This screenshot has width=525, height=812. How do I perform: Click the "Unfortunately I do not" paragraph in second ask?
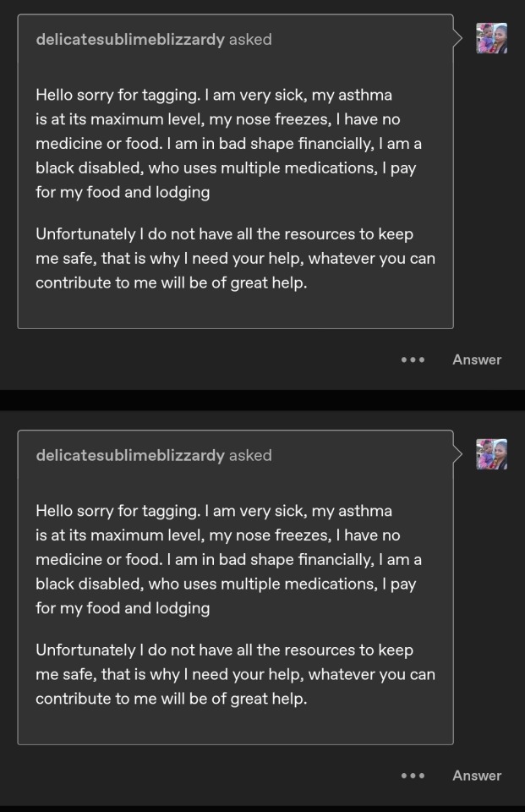tap(235, 674)
